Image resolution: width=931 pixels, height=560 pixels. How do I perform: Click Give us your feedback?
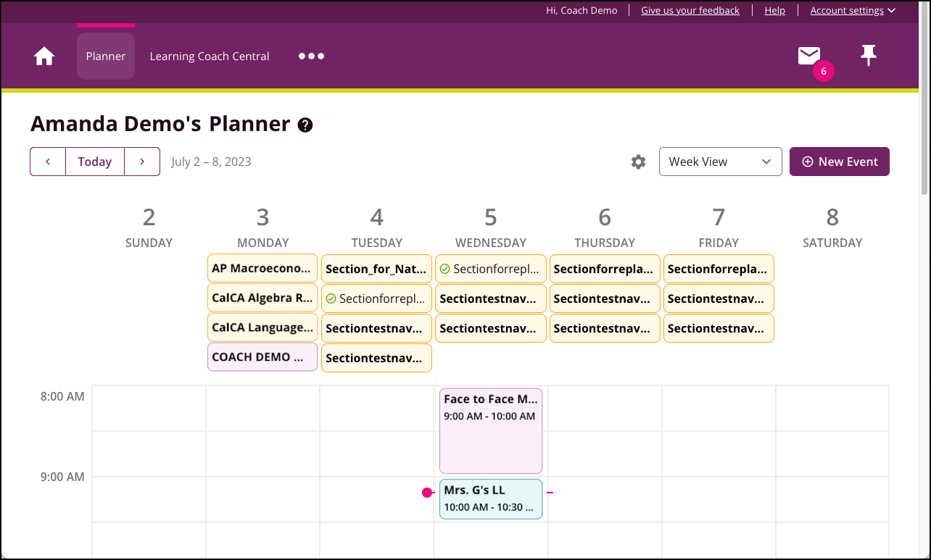coord(690,10)
